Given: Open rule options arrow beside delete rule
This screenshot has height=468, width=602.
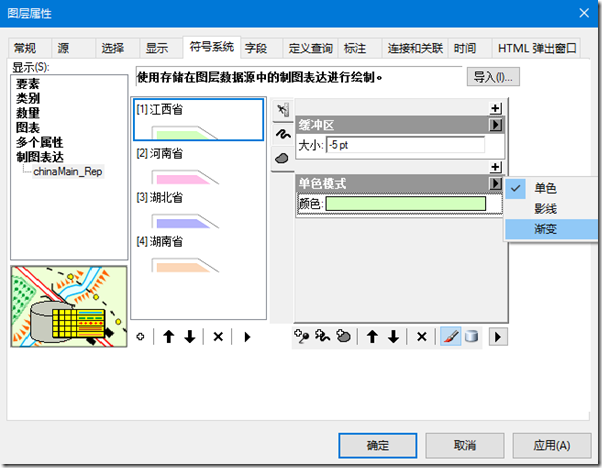Looking at the screenshot, I should click(247, 337).
